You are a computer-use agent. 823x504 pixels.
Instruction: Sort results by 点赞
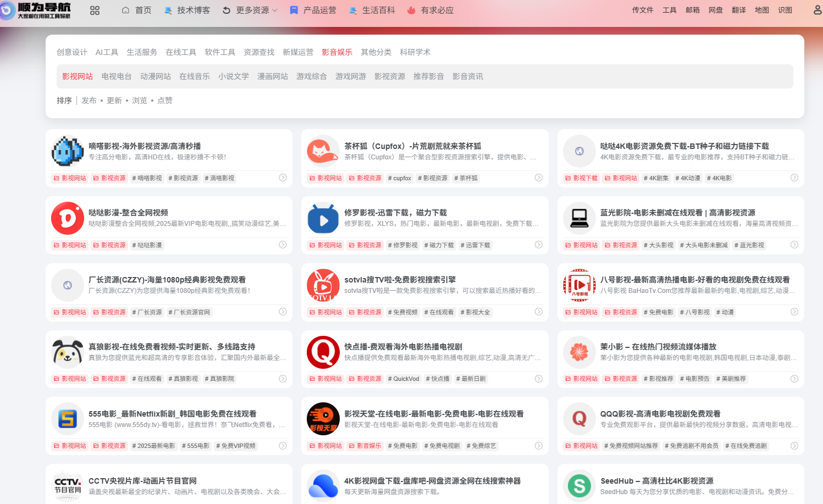(165, 101)
